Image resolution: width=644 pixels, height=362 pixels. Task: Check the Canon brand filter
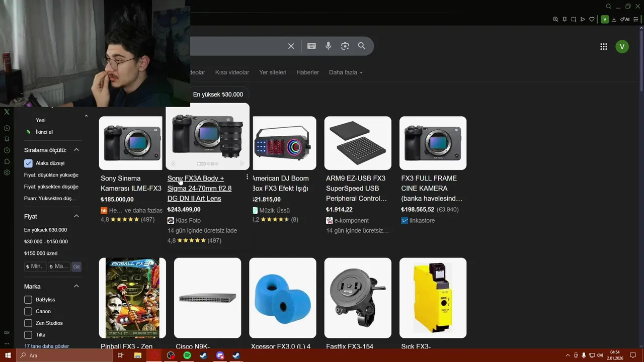[28, 311]
